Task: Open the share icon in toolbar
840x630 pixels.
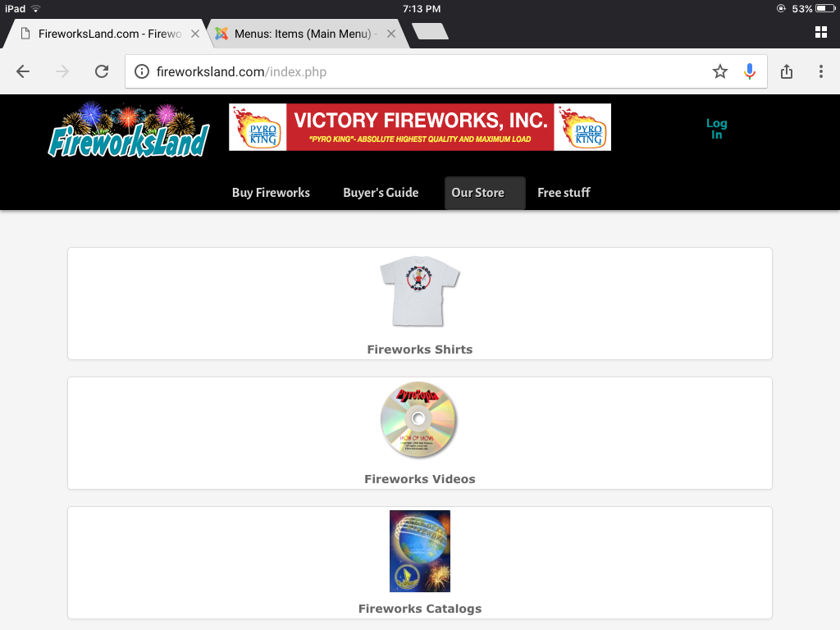Action: [x=787, y=71]
